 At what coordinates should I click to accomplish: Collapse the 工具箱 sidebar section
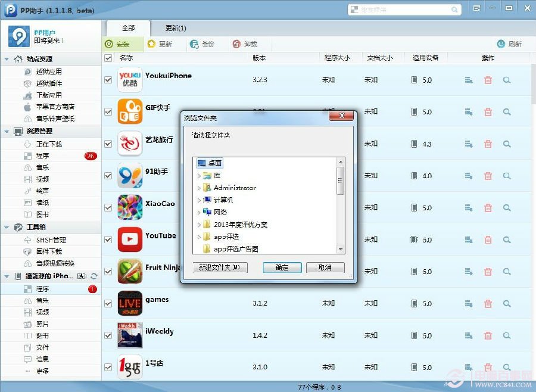click(x=7, y=227)
